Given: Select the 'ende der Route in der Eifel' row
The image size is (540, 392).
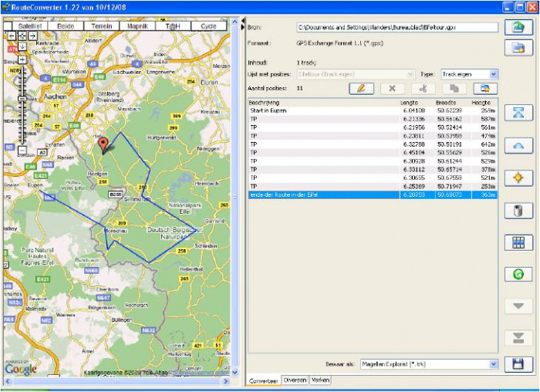Looking at the screenshot, I should pos(373,195).
